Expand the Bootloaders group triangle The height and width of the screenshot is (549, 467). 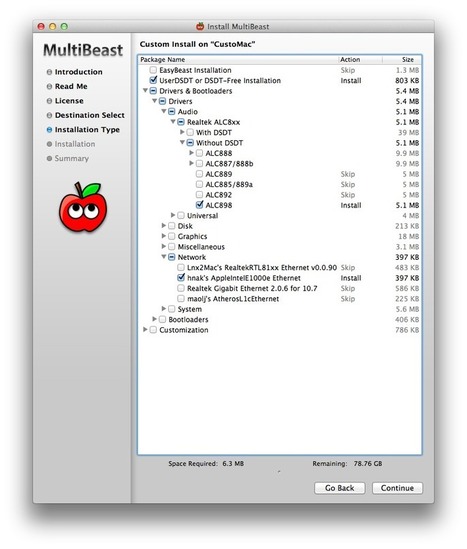click(x=154, y=319)
